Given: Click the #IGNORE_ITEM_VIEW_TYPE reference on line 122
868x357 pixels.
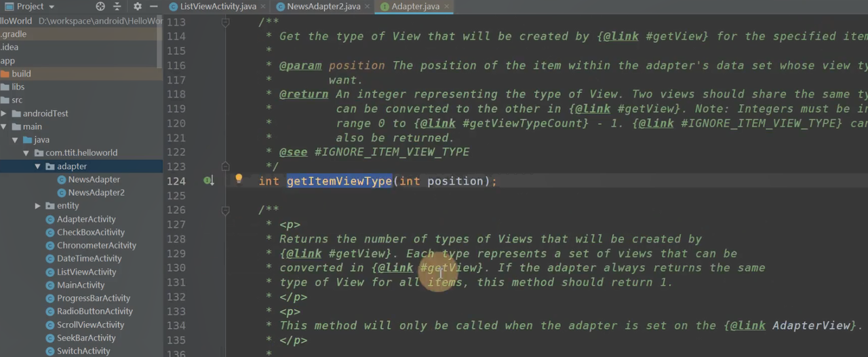Looking at the screenshot, I should pos(392,152).
